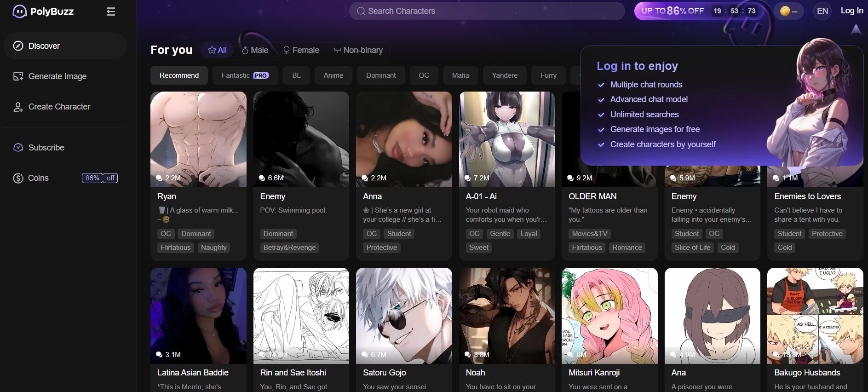Click the PolyBuzz logo icon
This screenshot has width=868, height=392.
click(x=19, y=12)
